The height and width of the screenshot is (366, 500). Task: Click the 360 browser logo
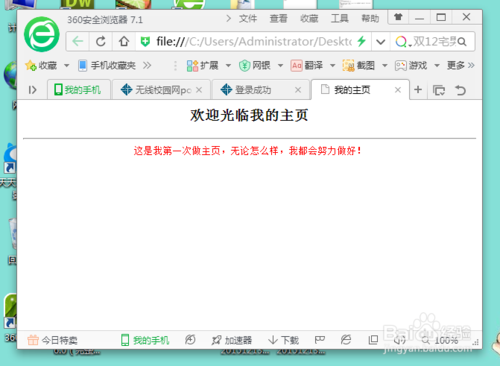[x=42, y=34]
